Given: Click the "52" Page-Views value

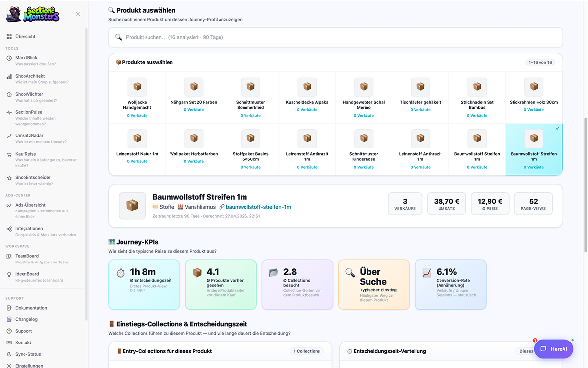Looking at the screenshot, I should [x=534, y=201].
